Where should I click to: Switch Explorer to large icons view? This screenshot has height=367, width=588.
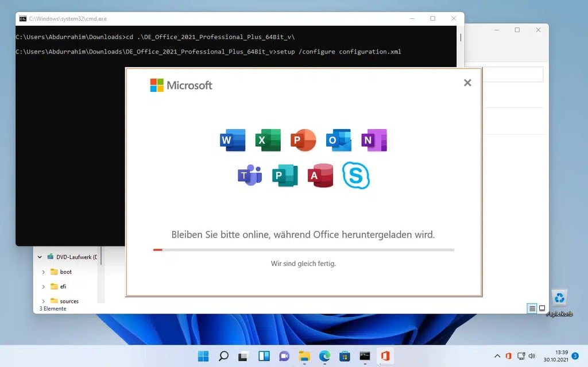click(x=542, y=308)
